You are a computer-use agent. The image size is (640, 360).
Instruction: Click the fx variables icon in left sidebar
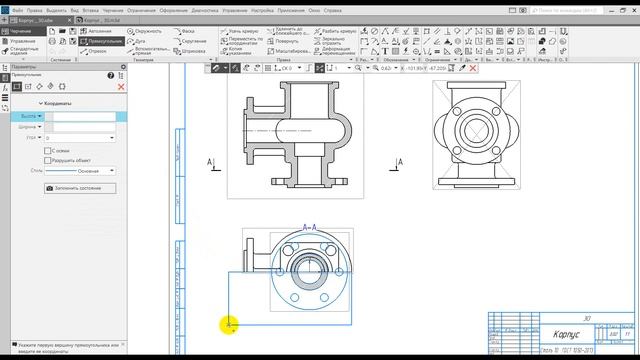pyautogui.click(x=5, y=88)
